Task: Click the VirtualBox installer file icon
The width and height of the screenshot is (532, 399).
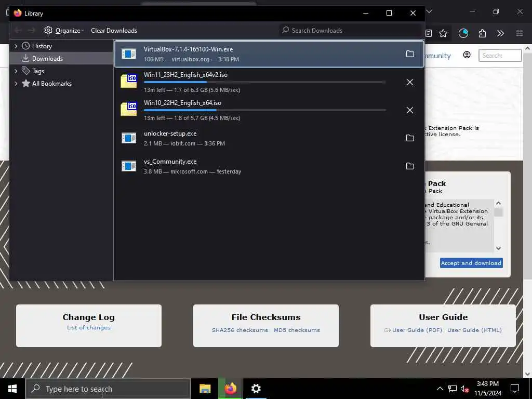Action: (129, 54)
